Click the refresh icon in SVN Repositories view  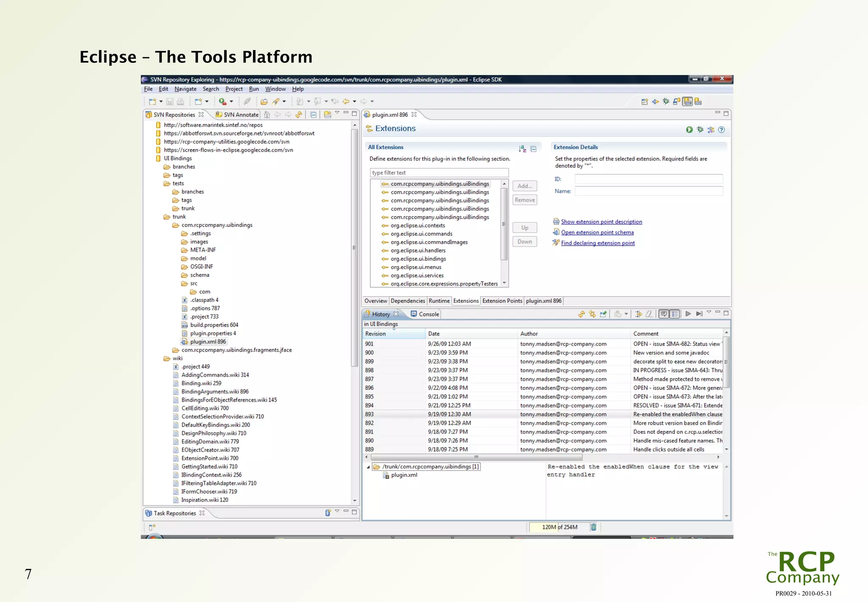(299, 114)
